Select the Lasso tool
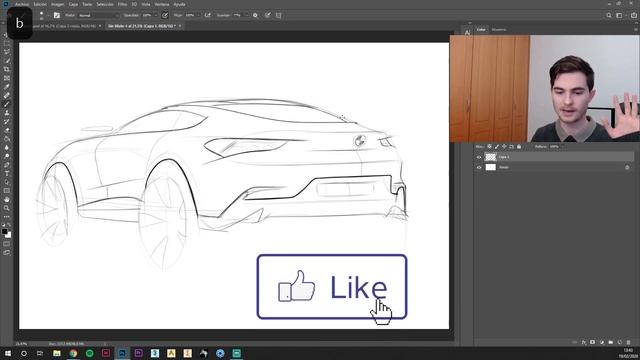This screenshot has width=640, height=360. [7, 52]
